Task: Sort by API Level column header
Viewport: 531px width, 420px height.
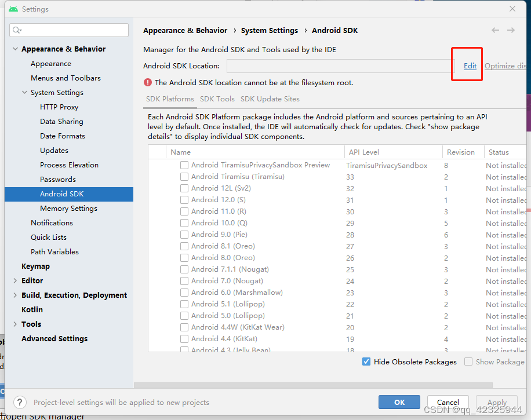Action: 393,152
